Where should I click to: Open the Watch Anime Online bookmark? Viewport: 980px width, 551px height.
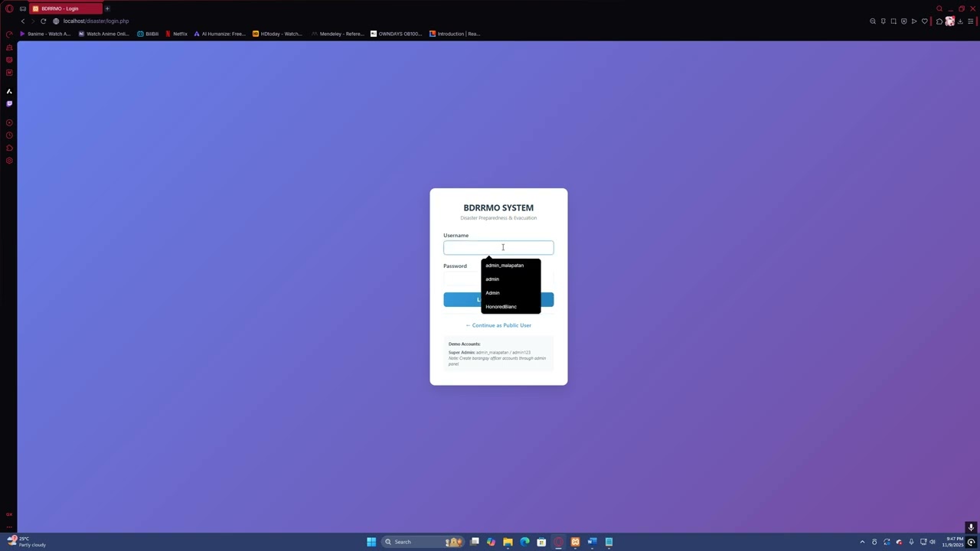click(104, 34)
